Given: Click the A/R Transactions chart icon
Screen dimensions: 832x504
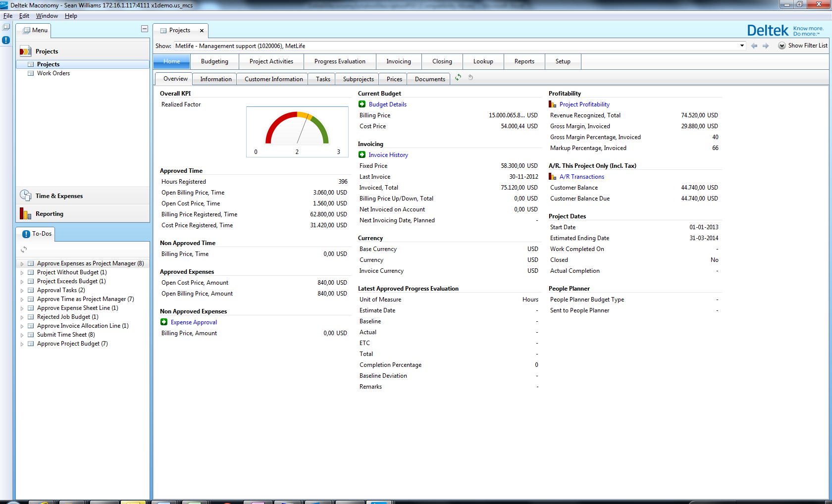Looking at the screenshot, I should coord(552,176).
